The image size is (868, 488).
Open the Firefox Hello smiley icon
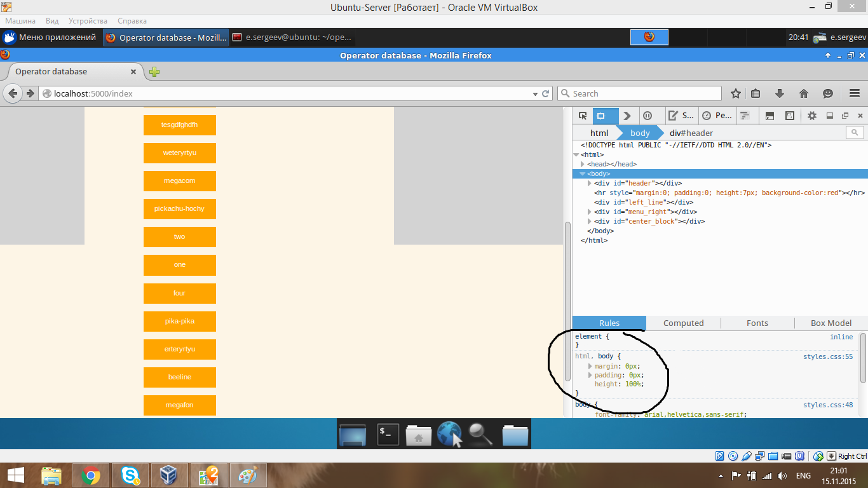pos(828,93)
